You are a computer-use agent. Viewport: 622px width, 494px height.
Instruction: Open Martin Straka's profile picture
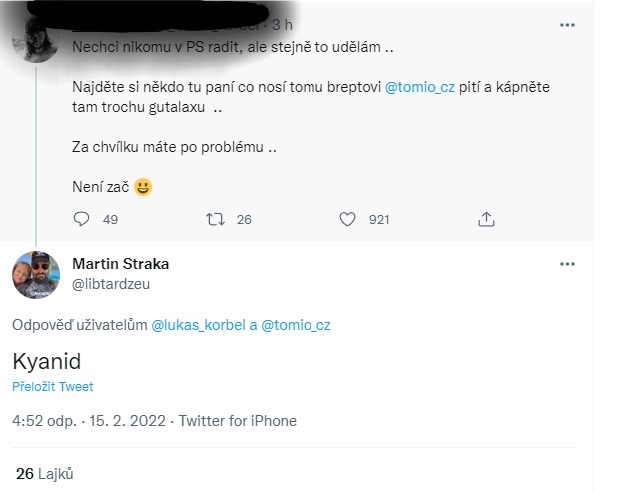pos(36,275)
